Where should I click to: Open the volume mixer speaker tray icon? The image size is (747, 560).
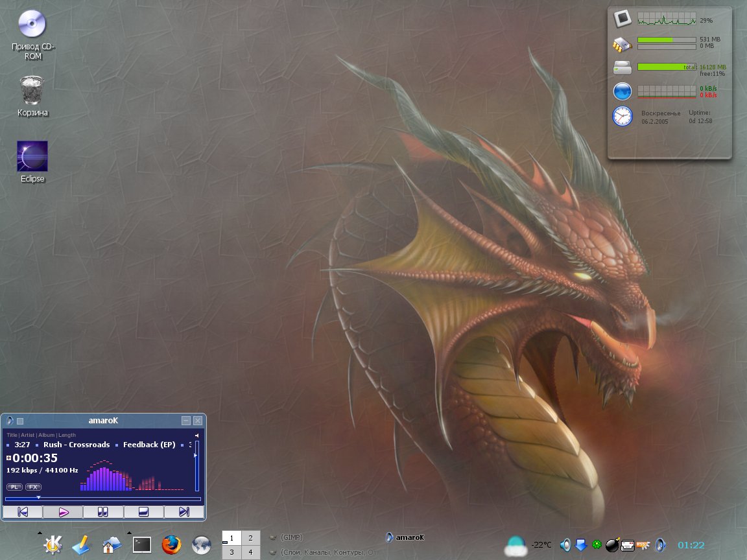[565, 544]
